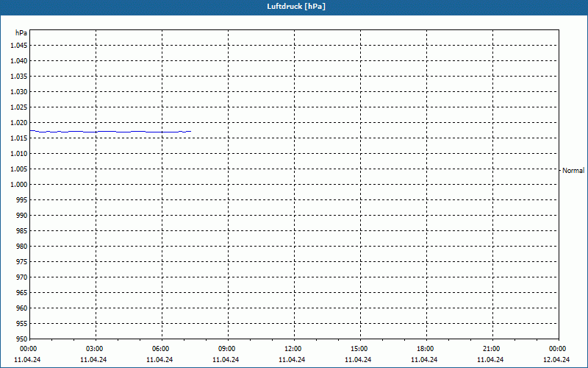This screenshot has height=368, width=588.
Task: Click the Normal marker label on right
Action: pyautogui.click(x=573, y=171)
